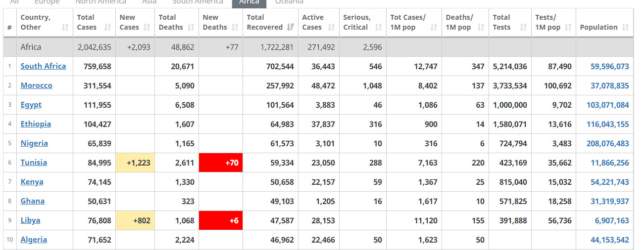Click Nigeria's population number link
This screenshot has height=250, width=644.
point(607,143)
